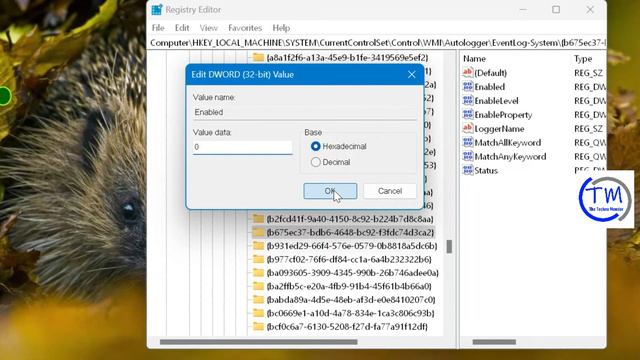Click folder icon of {ba093605-3909-4345-990b-26b746adee0a}
Image resolution: width=640 pixels, height=360 pixels.
pyautogui.click(x=258, y=273)
